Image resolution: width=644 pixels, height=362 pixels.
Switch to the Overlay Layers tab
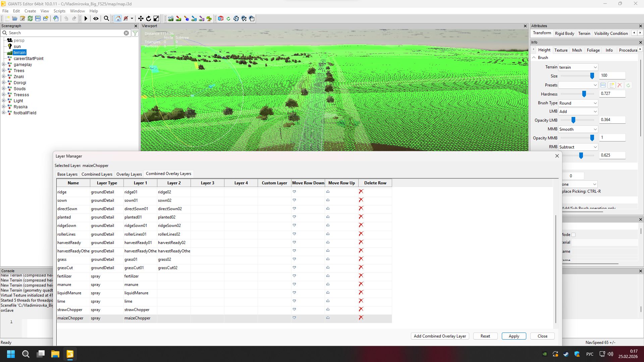[x=129, y=174]
